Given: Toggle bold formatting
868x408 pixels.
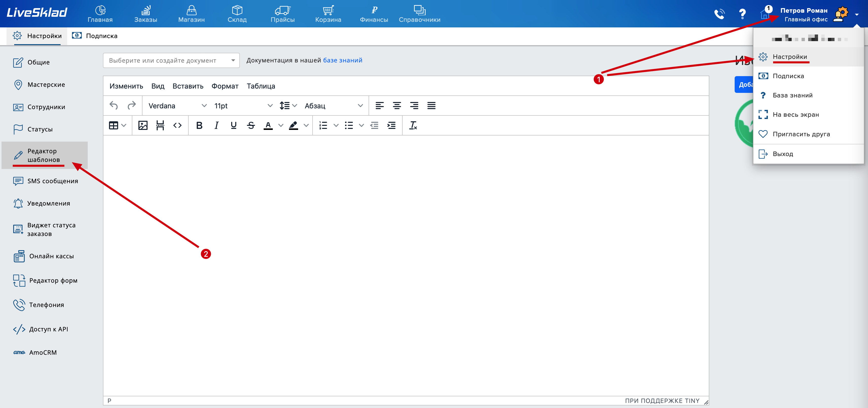Looking at the screenshot, I should 199,125.
